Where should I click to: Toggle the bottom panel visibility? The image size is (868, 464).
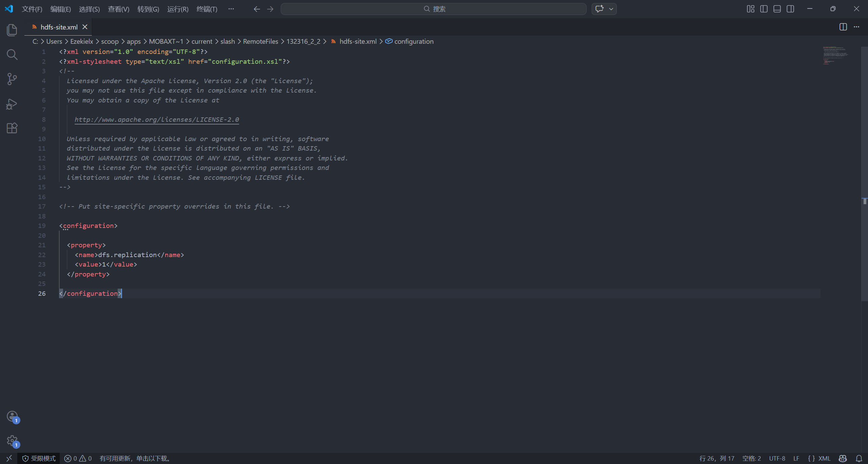777,9
